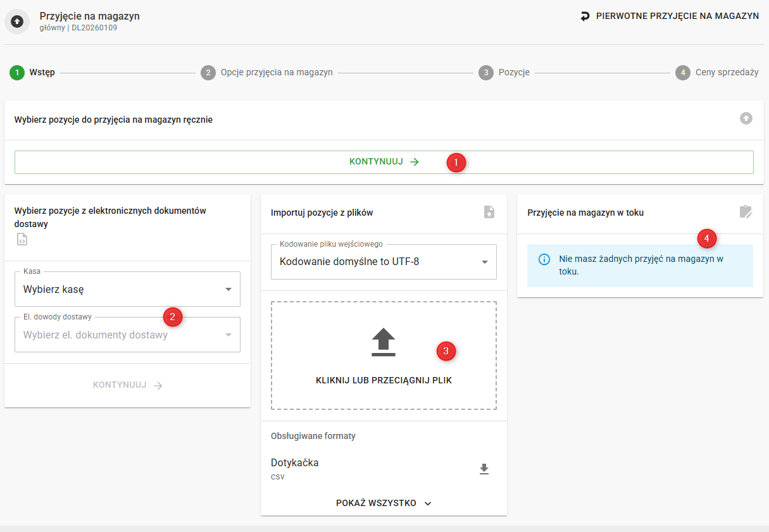
Task: Click the info icon in the blue notice
Action: click(544, 259)
